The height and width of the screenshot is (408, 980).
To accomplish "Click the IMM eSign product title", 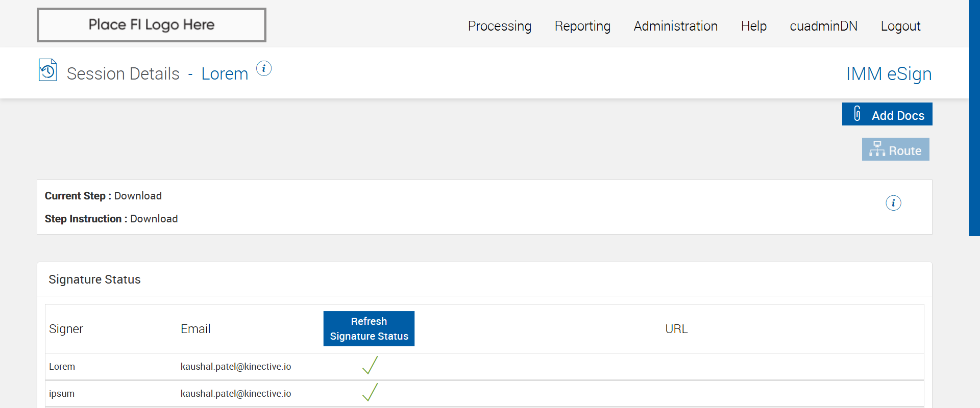I will pyautogui.click(x=889, y=74).
